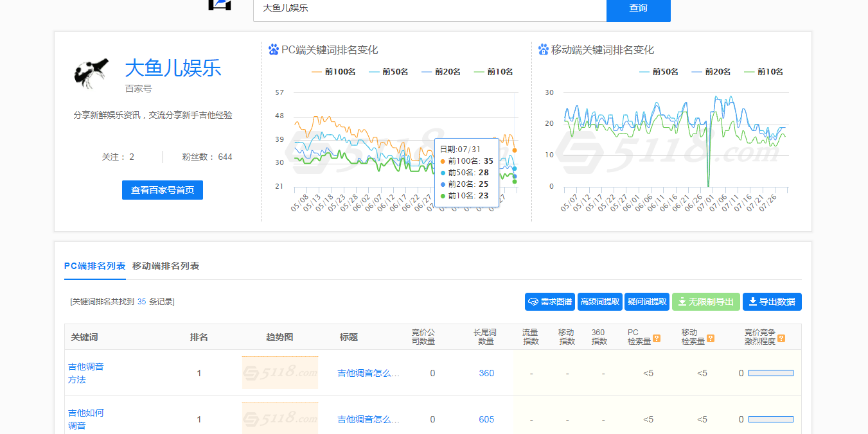Viewport: 868px width, 434px height.
Task: Click competition bar in 吉他如何调音 row
Action: click(x=771, y=419)
